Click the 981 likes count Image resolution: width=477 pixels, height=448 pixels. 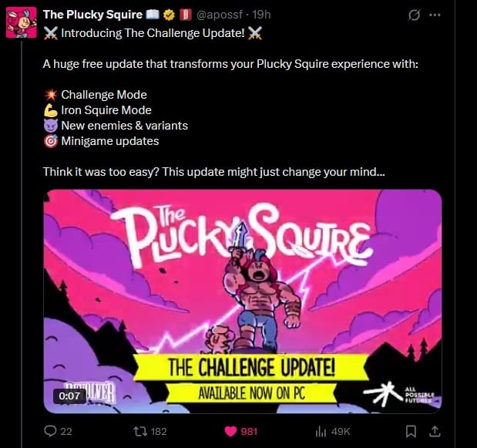[x=249, y=431]
